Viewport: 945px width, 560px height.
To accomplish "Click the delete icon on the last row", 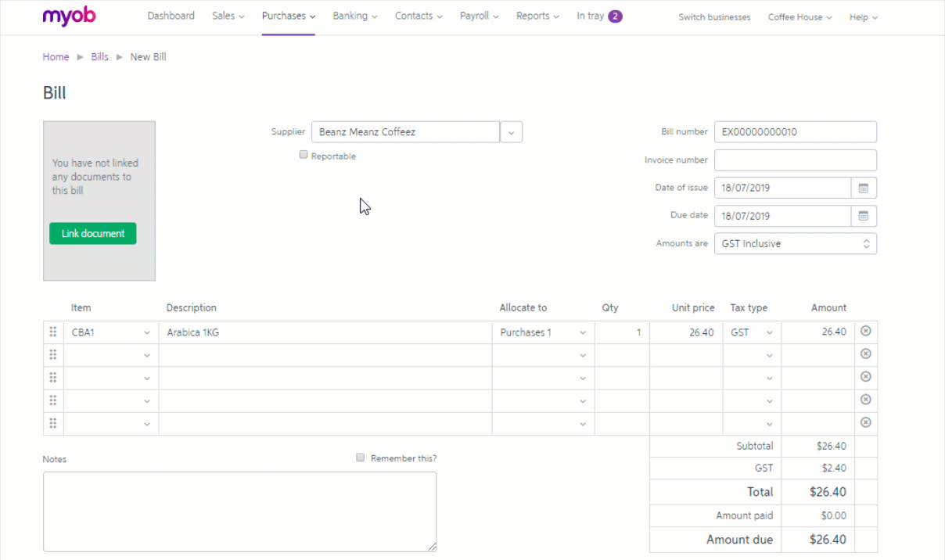I will pyautogui.click(x=865, y=422).
